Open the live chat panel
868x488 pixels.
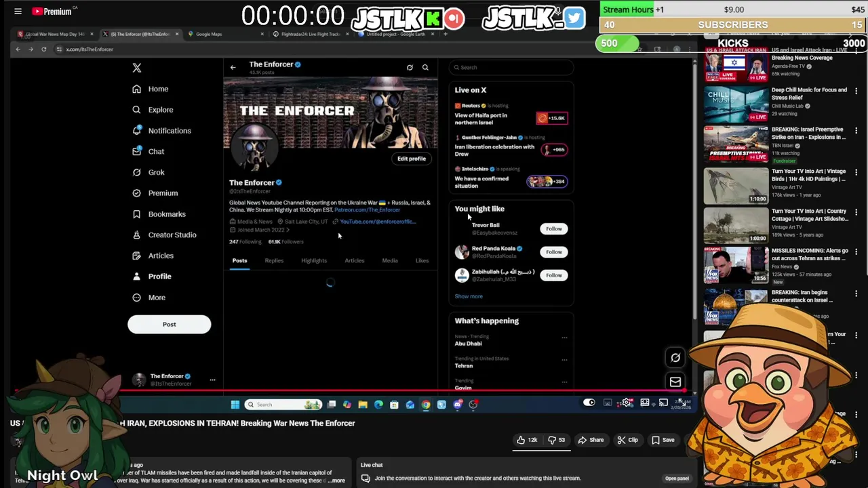[677, 479]
